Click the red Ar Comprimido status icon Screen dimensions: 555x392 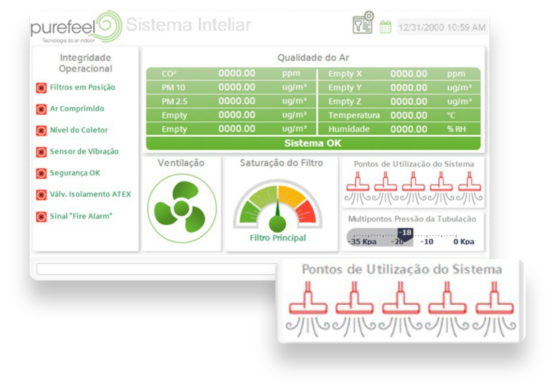pyautogui.click(x=41, y=109)
